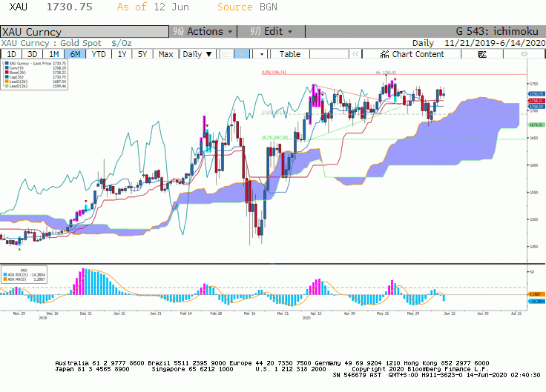Click the blank field right of Table
This screenshot has width=546, height=392.
329,54
